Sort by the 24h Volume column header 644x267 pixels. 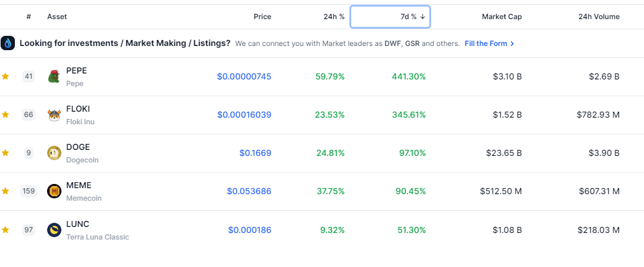(x=599, y=17)
